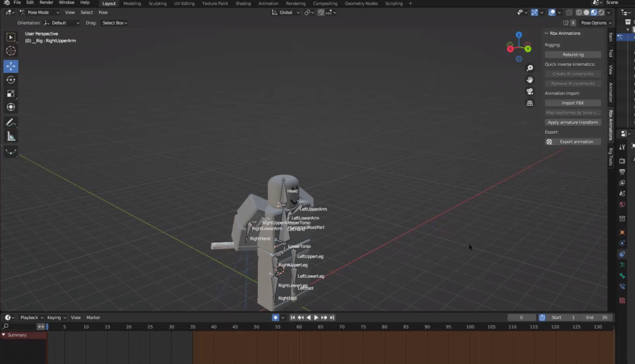635x364 pixels.
Task: Click the Blender logo menu icon
Action: [x=7, y=3]
